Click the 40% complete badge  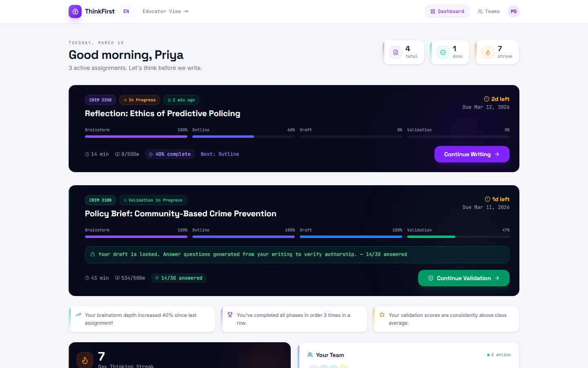(x=170, y=154)
